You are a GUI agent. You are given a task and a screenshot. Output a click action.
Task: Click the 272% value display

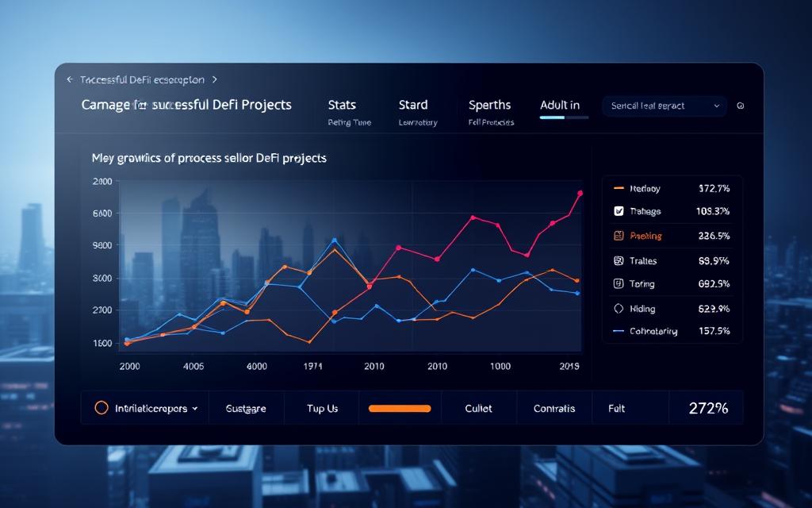pyautogui.click(x=707, y=407)
